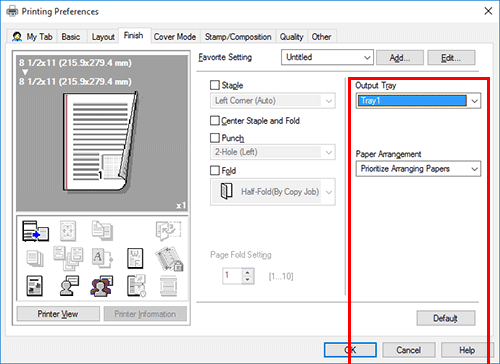Click the Favorite Setting label
Screen dimensions: 500x364
pyautogui.click(x=225, y=57)
